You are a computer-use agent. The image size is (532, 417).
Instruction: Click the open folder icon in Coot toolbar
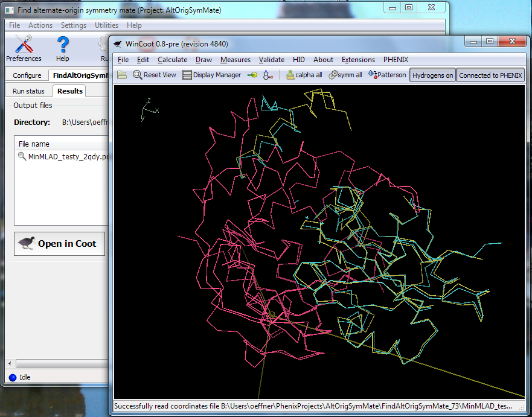click(x=122, y=75)
